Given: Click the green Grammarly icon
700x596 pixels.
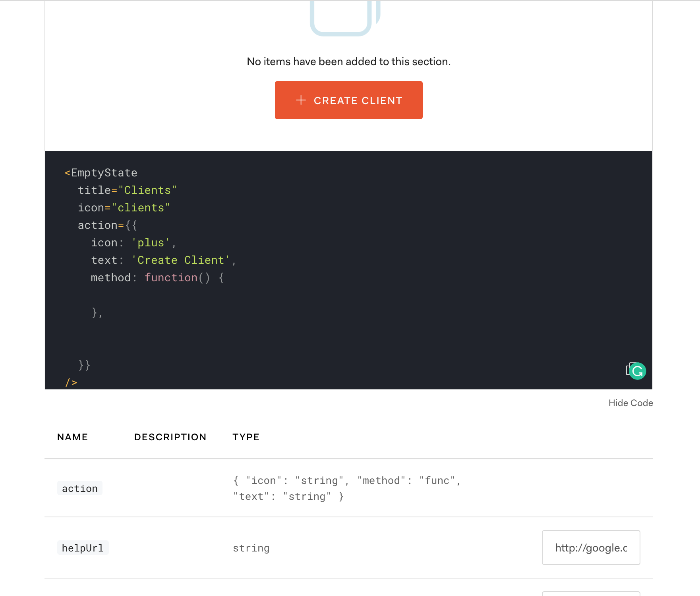Looking at the screenshot, I should pyautogui.click(x=637, y=371).
